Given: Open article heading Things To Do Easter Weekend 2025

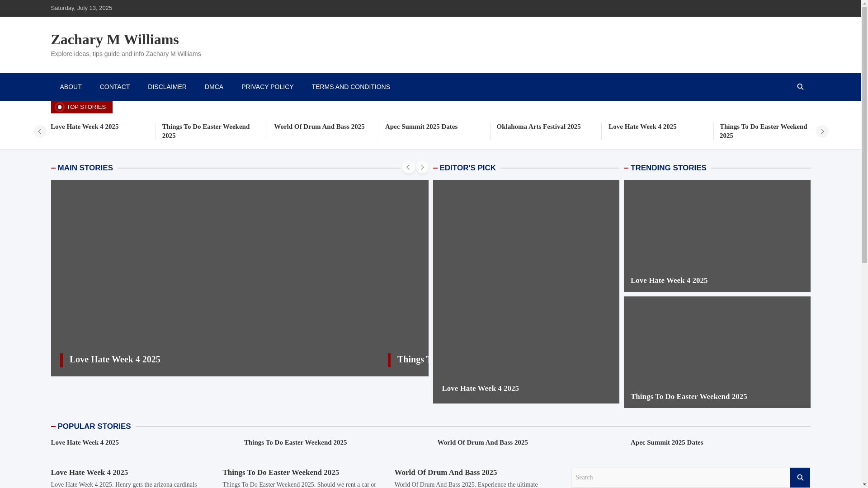Looking at the screenshot, I should 281,473.
